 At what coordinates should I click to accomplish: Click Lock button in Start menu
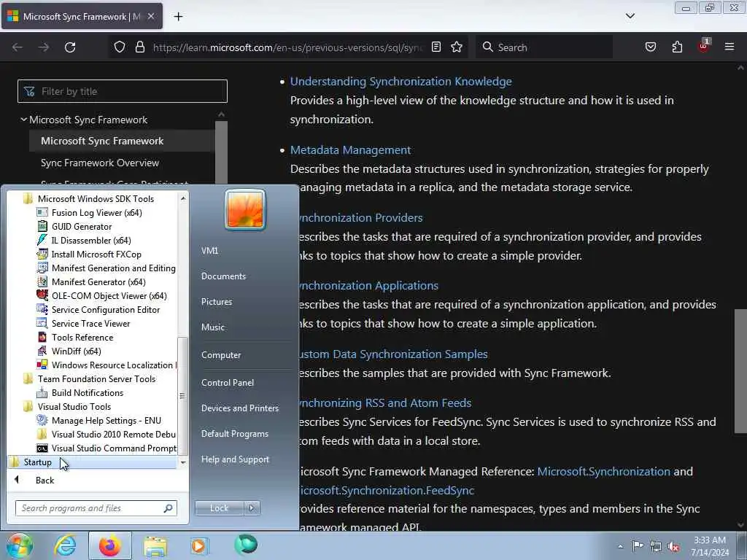click(219, 508)
